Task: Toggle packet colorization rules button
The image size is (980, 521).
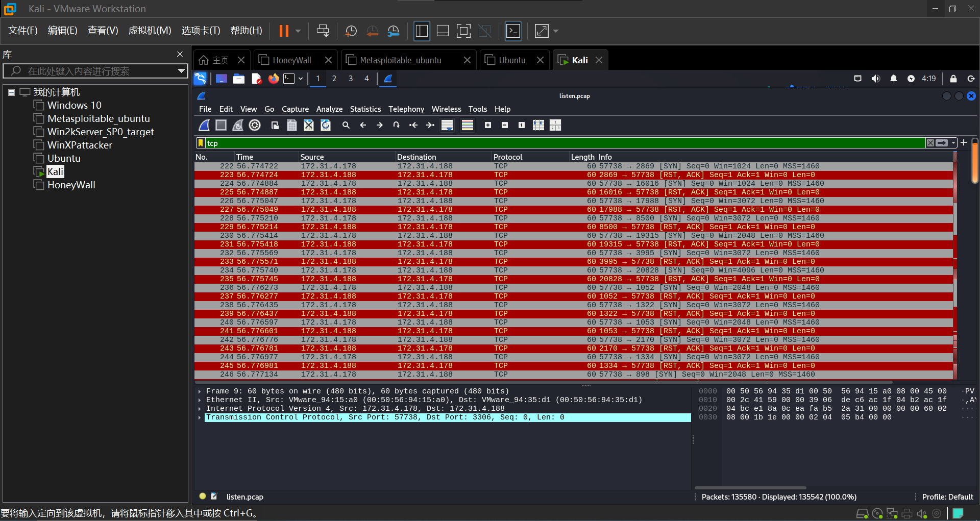Action: pyautogui.click(x=467, y=125)
